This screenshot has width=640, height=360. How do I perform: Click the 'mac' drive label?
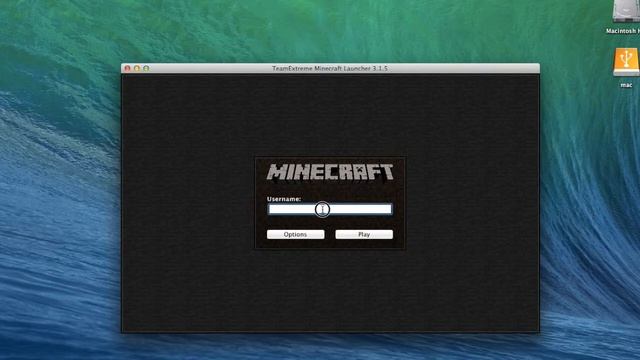click(x=626, y=85)
